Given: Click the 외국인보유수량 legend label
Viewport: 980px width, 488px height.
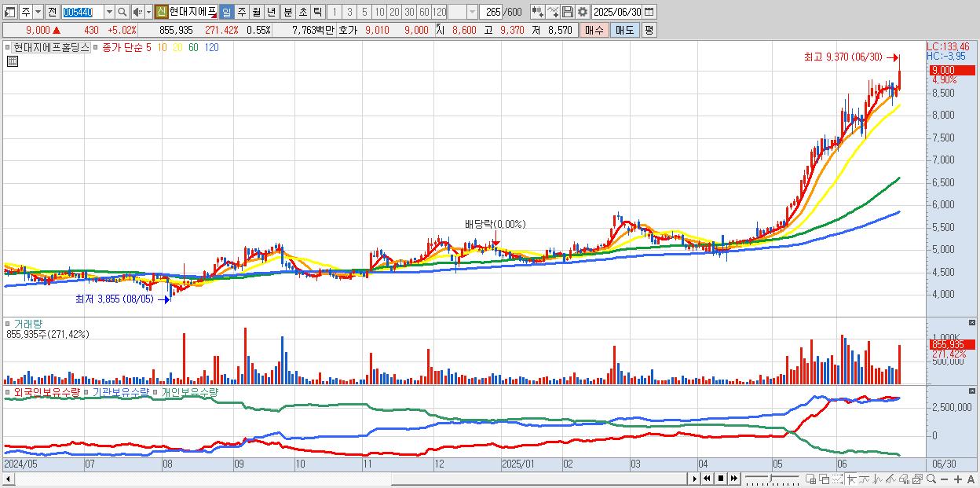Looking at the screenshot, I should pos(46,391).
